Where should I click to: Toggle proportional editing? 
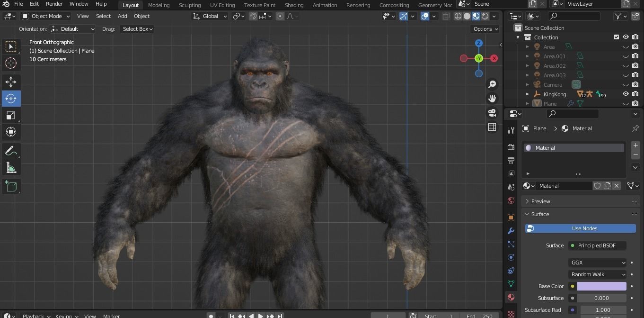point(280,16)
